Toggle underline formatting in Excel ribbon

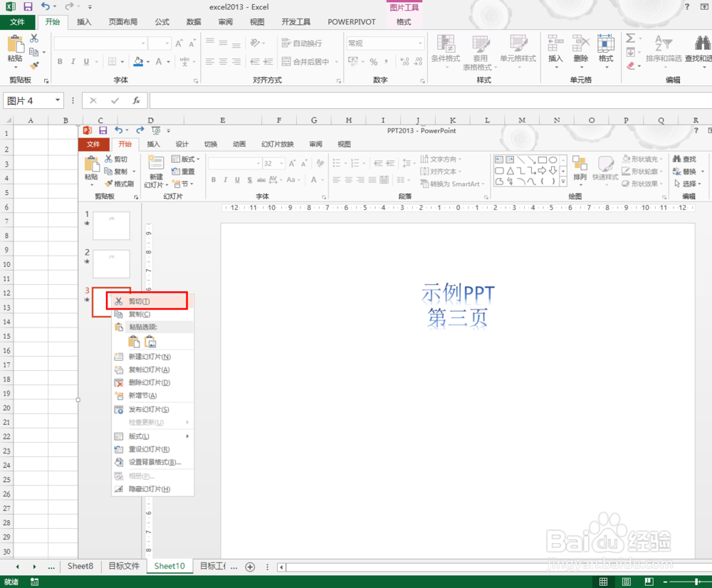86,61
